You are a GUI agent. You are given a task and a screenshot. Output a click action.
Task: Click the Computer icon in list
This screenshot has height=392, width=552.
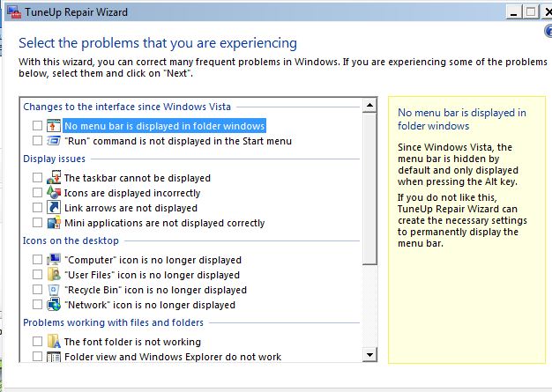point(54,260)
